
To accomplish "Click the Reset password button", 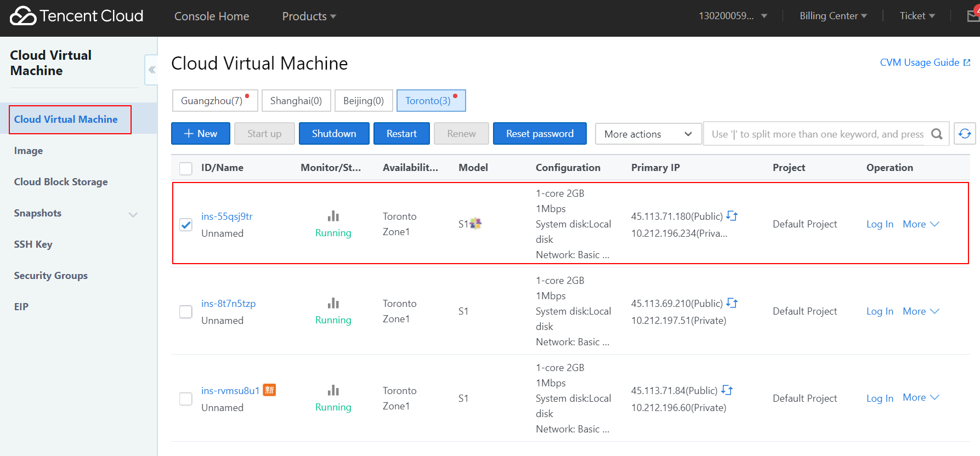I will pos(540,134).
